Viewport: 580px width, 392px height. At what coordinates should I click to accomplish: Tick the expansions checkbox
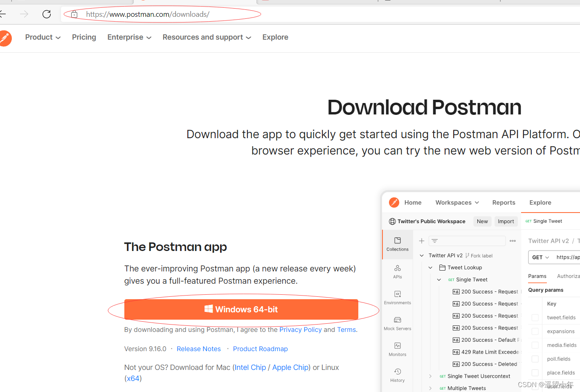[x=535, y=332]
